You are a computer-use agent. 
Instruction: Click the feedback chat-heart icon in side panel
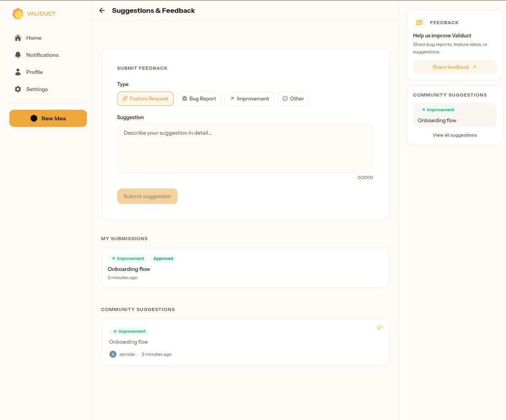pos(419,23)
